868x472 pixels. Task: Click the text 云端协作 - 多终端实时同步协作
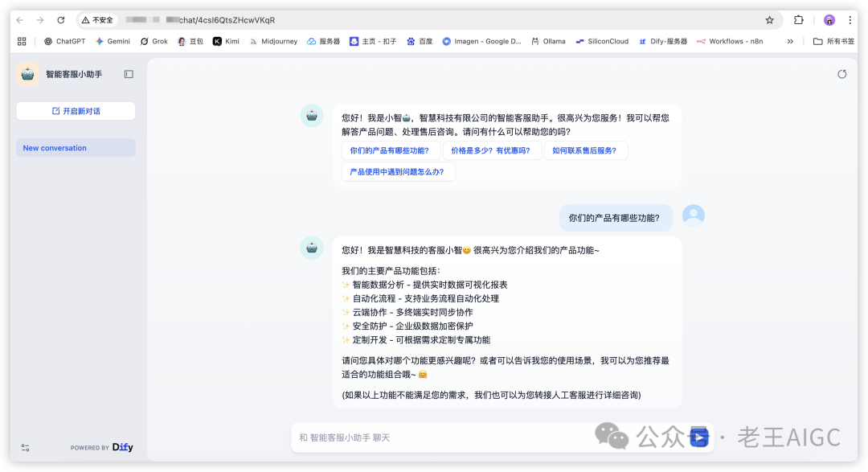(412, 313)
